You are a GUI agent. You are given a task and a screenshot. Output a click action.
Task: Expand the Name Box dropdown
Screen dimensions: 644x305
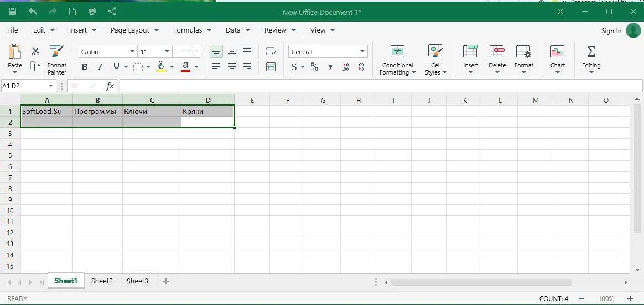51,86
